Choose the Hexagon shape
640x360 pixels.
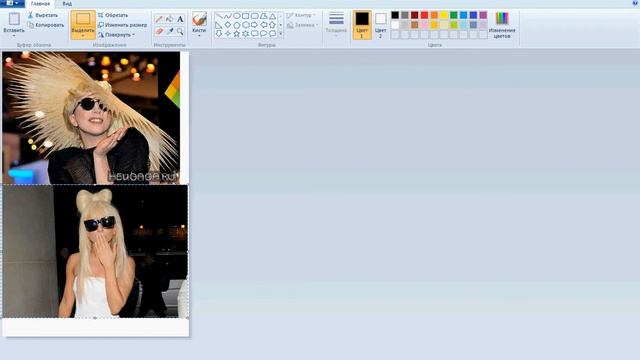point(246,25)
